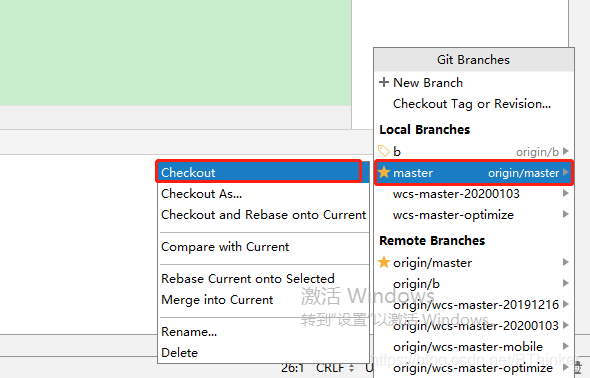Click Checkout in the branch submenu
This screenshot has width=590, height=378.
(x=263, y=173)
